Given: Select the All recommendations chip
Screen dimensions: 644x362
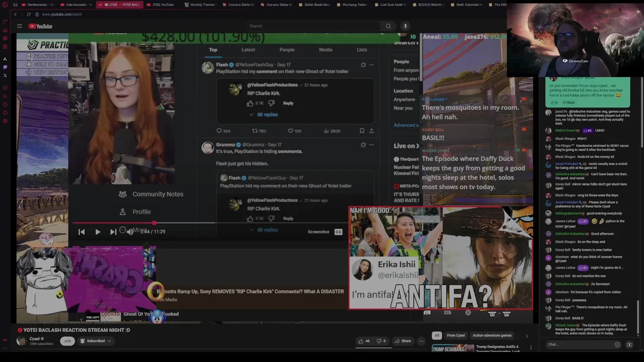Looking at the screenshot, I should pos(437,335).
